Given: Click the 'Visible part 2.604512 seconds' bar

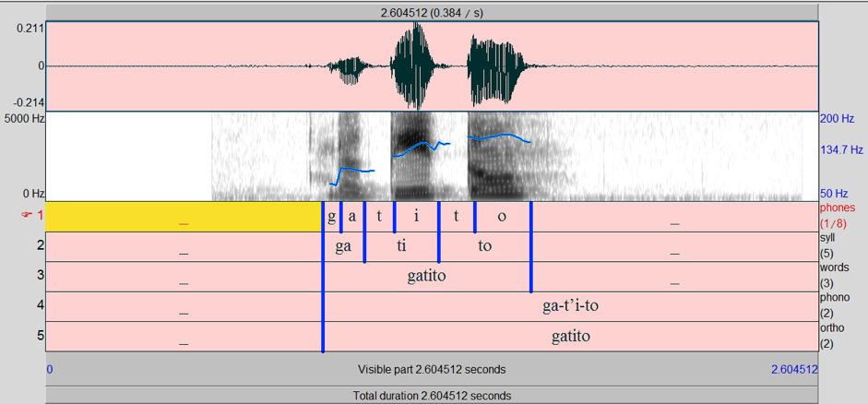Looking at the screenshot, I should [x=432, y=369].
